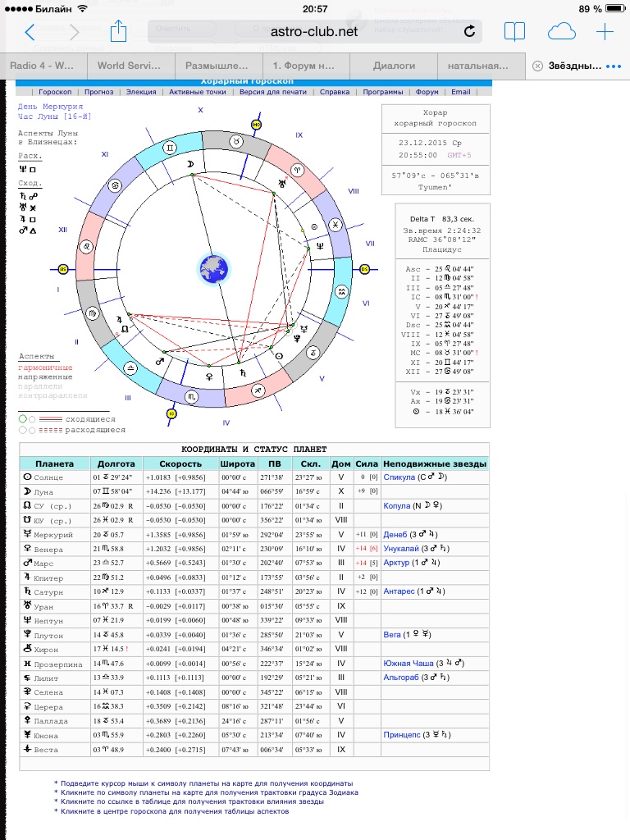Open the Южная Чаша star link
Screen dimensions: 630x840
click(x=409, y=663)
